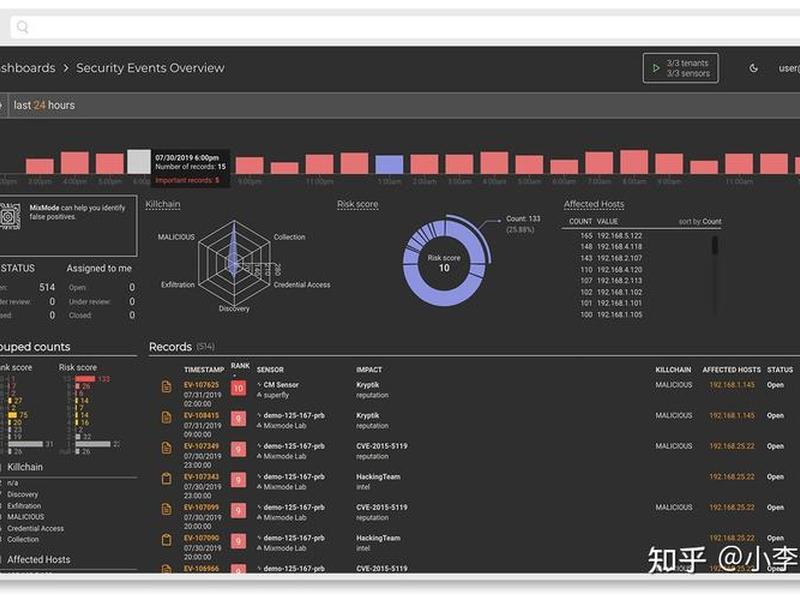Click host 192.168.1.145 in EV-107625 row
This screenshot has height=600, width=800.
[x=732, y=385]
